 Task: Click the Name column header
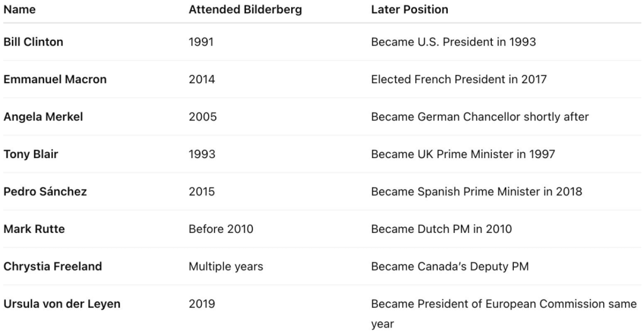point(19,10)
